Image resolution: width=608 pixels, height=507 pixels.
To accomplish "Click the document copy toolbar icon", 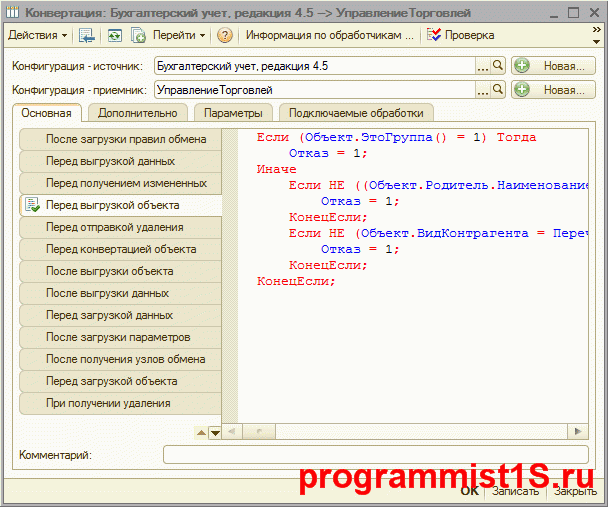I will click(138, 36).
